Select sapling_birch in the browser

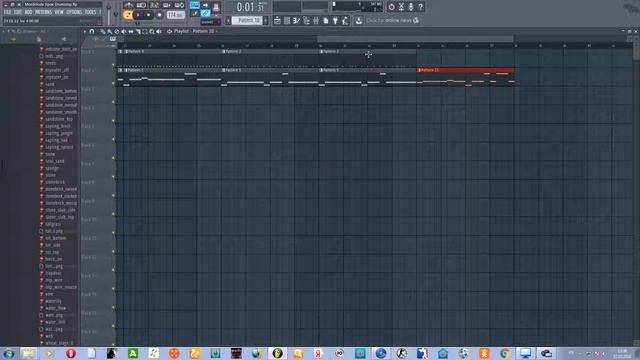pos(58,126)
